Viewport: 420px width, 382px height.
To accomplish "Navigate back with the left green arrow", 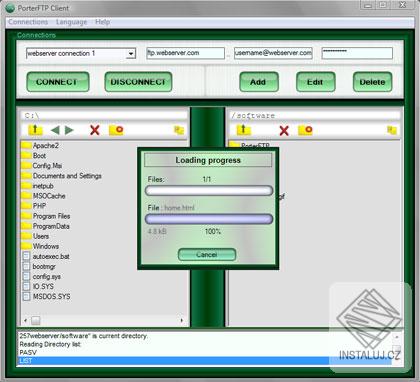I will [x=55, y=130].
